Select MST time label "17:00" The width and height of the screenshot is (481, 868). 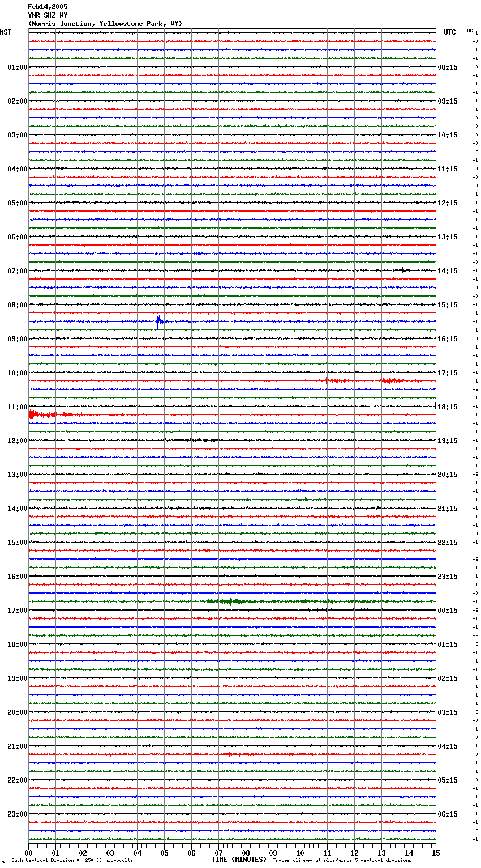point(18,611)
